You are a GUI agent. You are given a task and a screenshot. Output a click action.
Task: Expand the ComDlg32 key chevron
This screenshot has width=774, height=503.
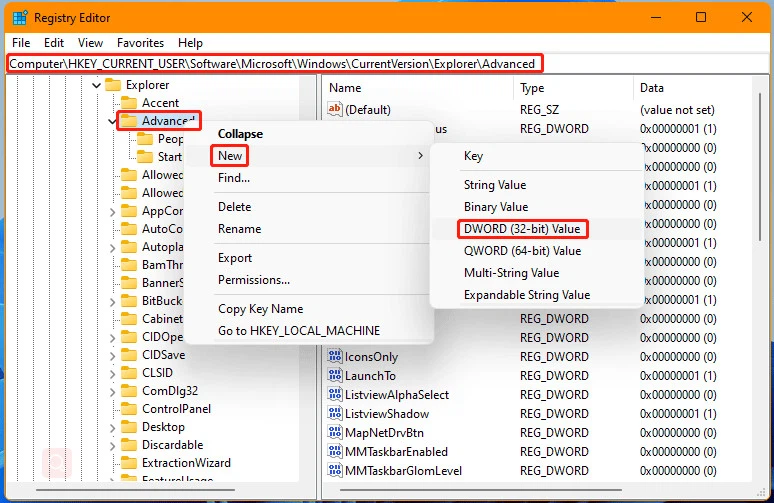coord(113,391)
